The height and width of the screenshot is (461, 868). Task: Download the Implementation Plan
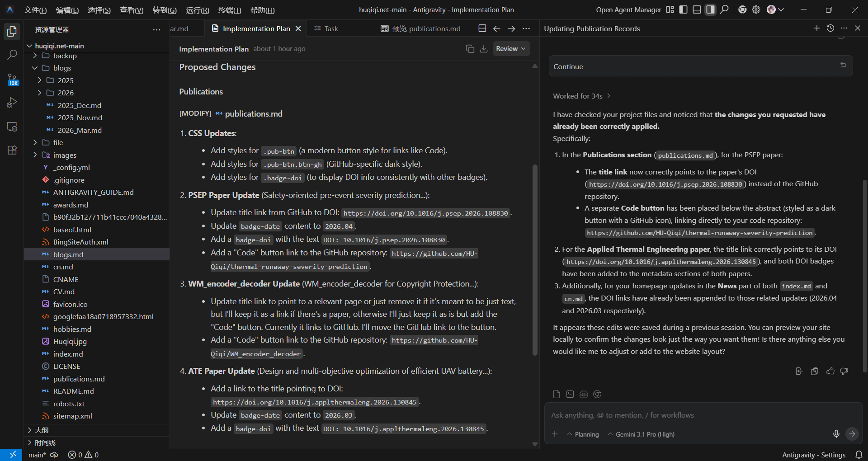tap(483, 49)
